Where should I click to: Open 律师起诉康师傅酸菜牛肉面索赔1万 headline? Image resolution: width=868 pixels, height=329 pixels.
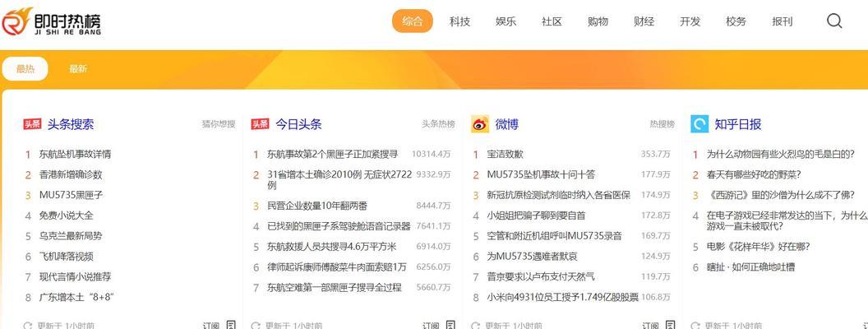coord(336,267)
